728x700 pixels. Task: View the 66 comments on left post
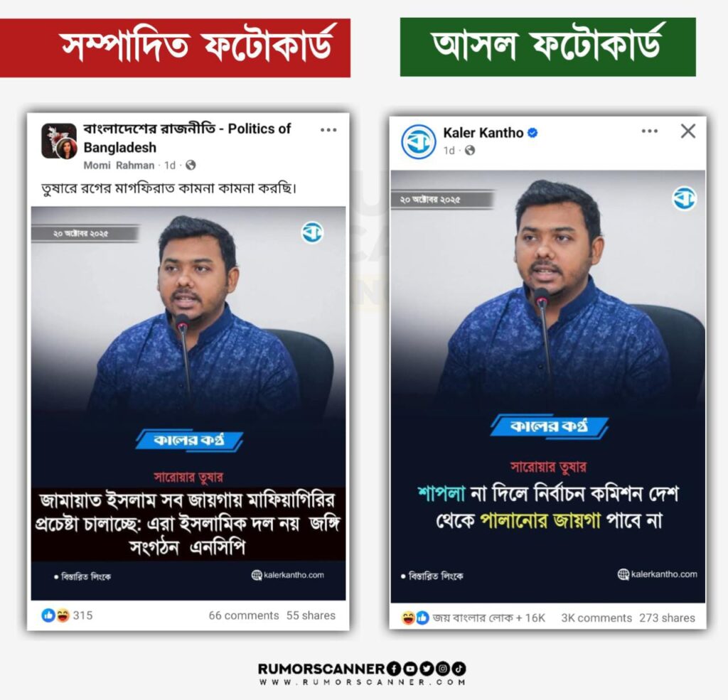[x=244, y=615]
